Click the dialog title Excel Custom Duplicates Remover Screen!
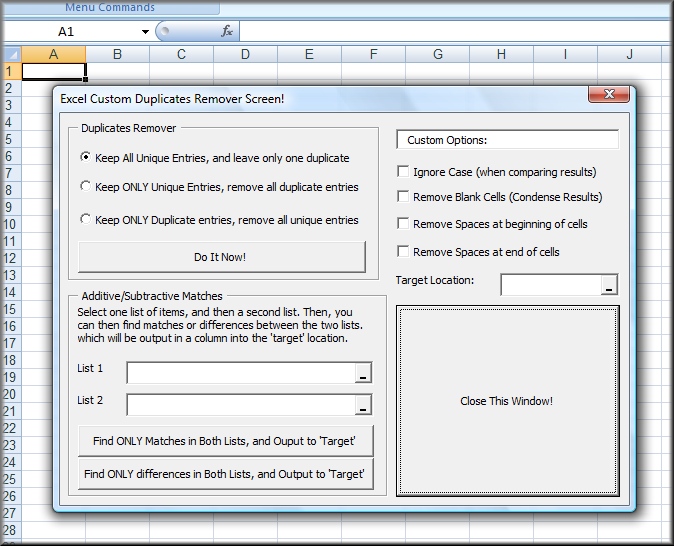Screen dimensions: 674x546 coord(172,99)
